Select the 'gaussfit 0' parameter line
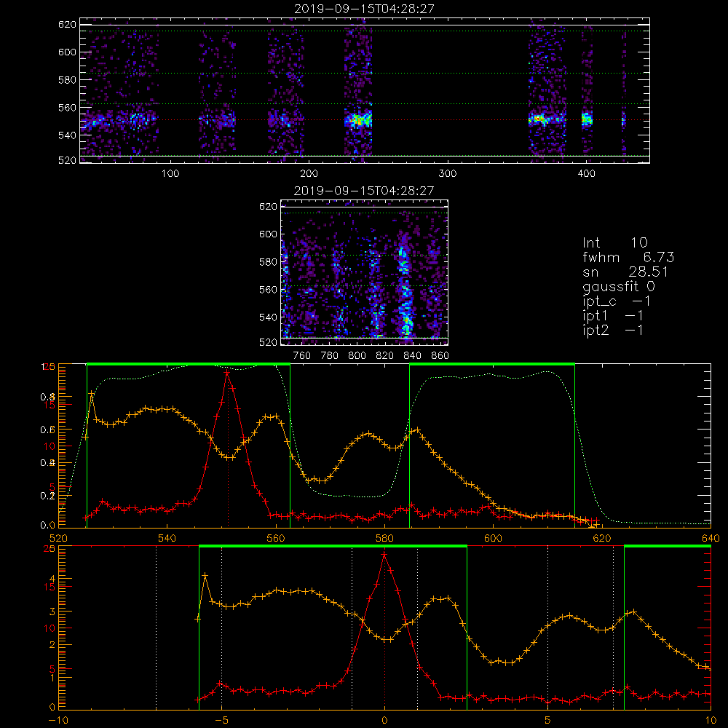The width and height of the screenshot is (728, 728). [x=619, y=287]
